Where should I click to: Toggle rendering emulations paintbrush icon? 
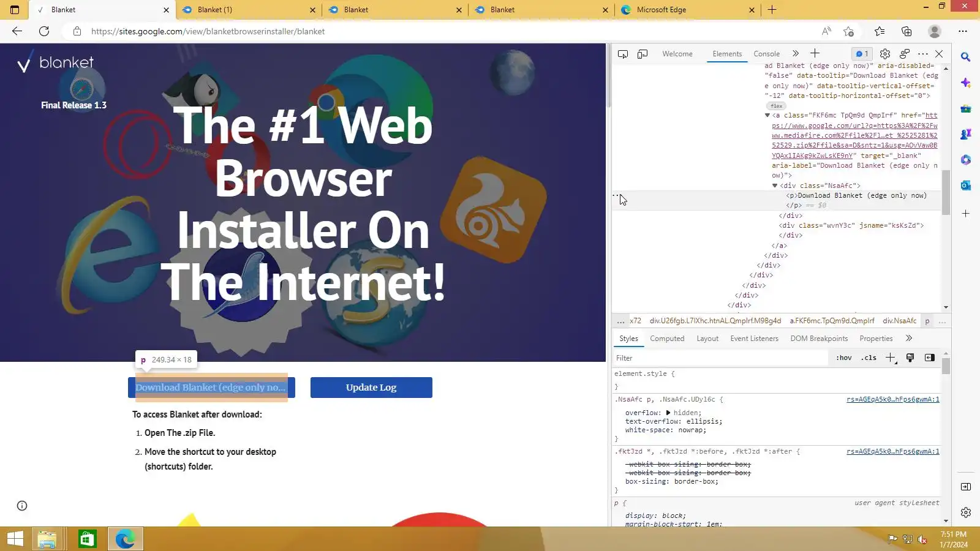click(910, 358)
